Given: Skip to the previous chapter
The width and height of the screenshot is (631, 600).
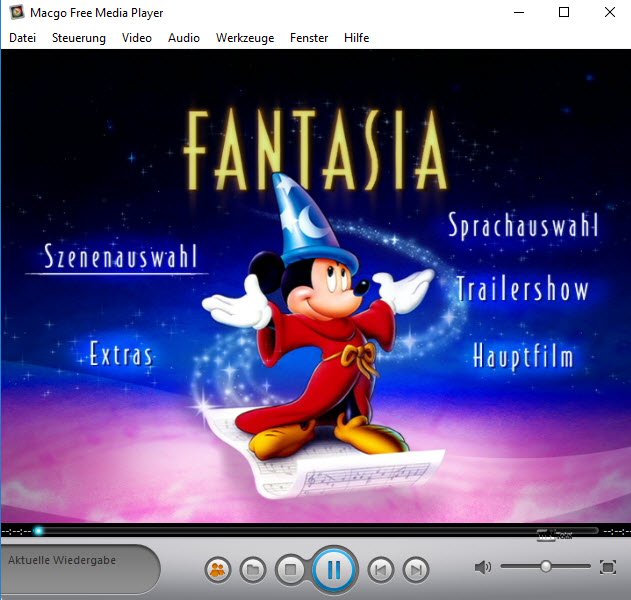Looking at the screenshot, I should (381, 570).
